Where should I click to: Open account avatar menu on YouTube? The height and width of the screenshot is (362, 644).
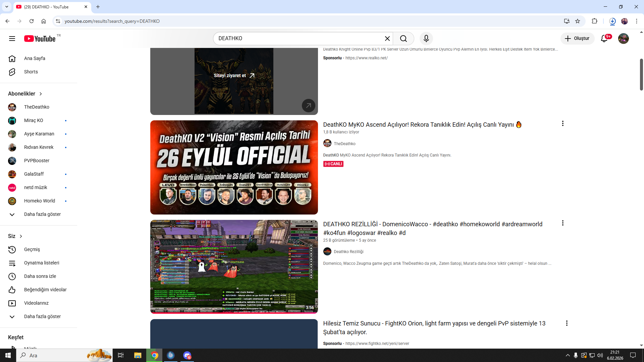[x=624, y=39]
